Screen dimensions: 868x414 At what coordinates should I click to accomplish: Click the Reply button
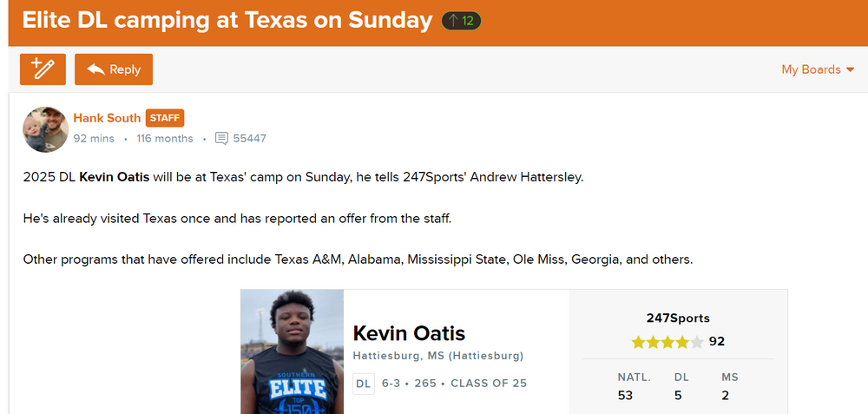click(114, 69)
